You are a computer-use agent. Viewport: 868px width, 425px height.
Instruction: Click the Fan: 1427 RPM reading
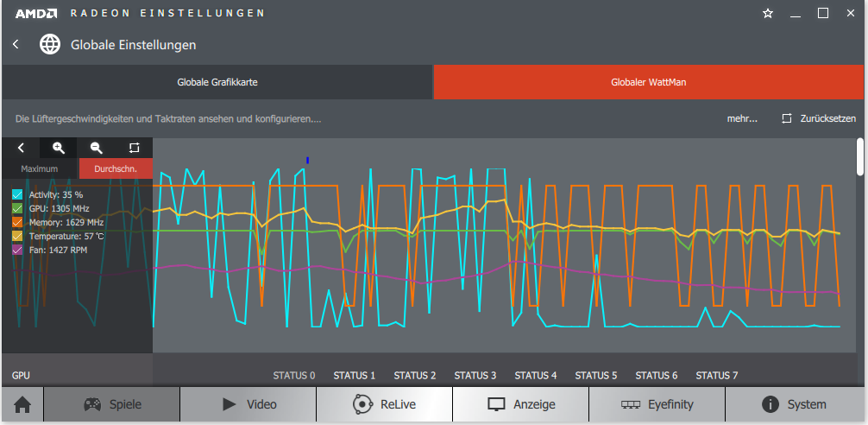tap(58, 250)
